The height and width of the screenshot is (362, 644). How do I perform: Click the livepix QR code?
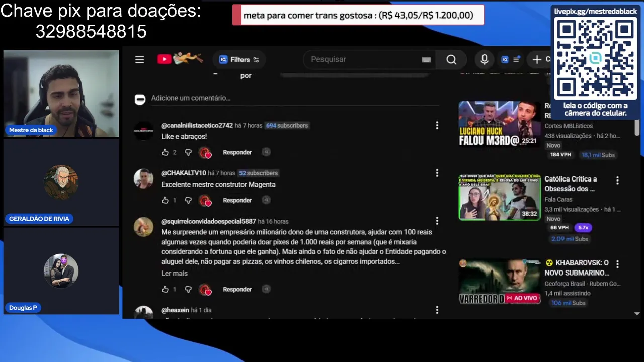(596, 59)
